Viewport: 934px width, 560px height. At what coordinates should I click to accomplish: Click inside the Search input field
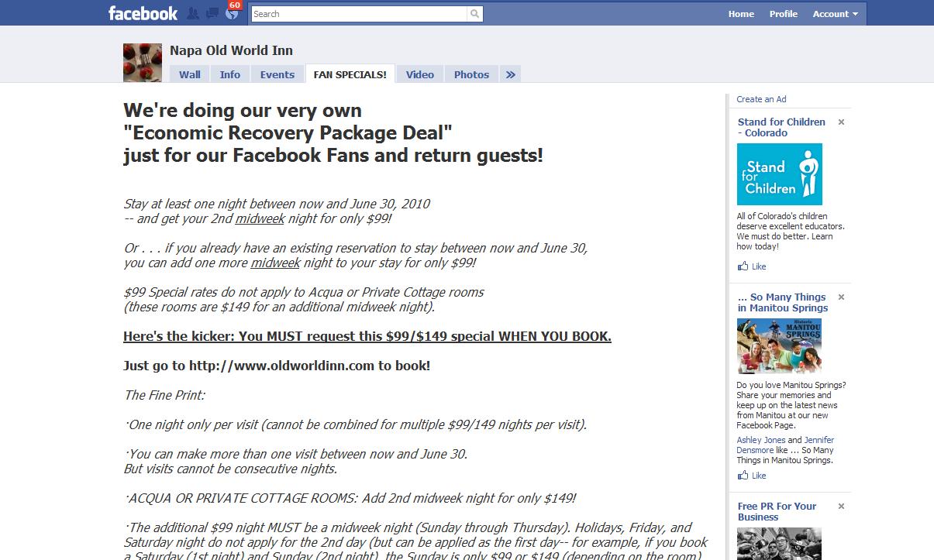coord(360,14)
